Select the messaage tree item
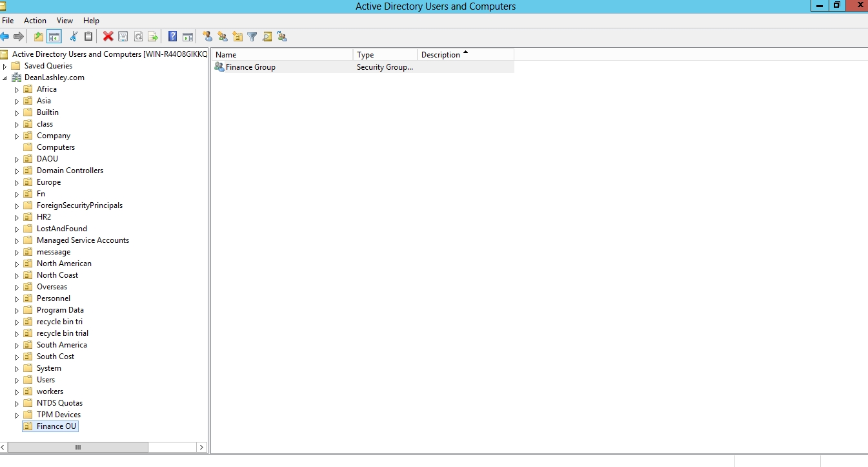Image resolution: width=868 pixels, height=467 pixels. coord(54,252)
